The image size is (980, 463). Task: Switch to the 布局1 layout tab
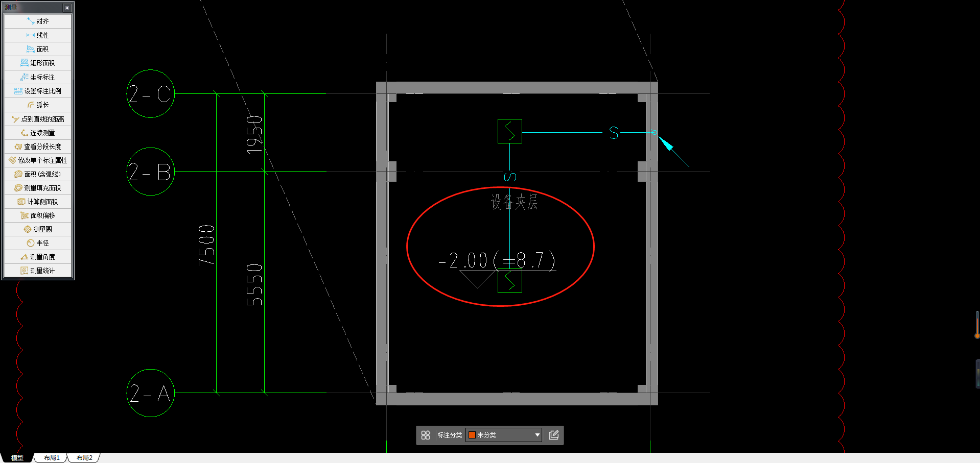[52, 458]
